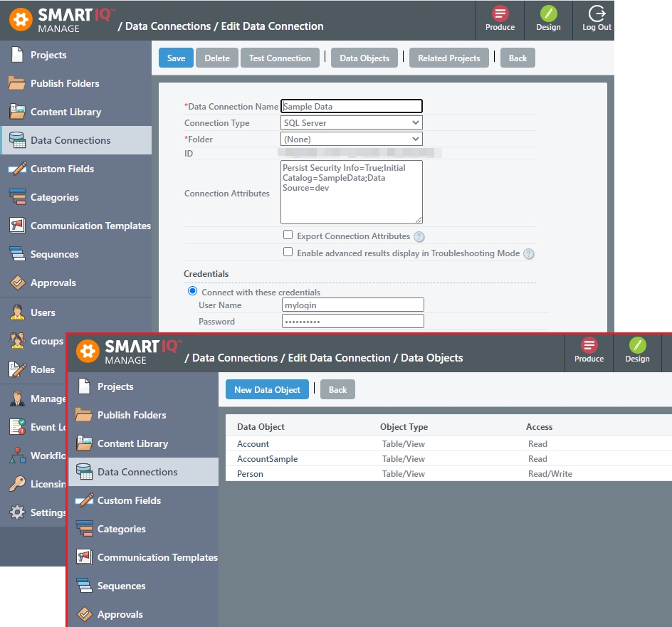Click the Access column header
672x627 pixels.
(x=539, y=427)
